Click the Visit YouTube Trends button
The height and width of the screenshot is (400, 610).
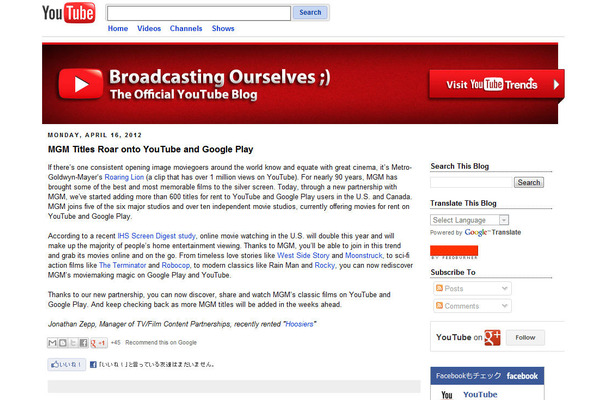[x=497, y=84]
